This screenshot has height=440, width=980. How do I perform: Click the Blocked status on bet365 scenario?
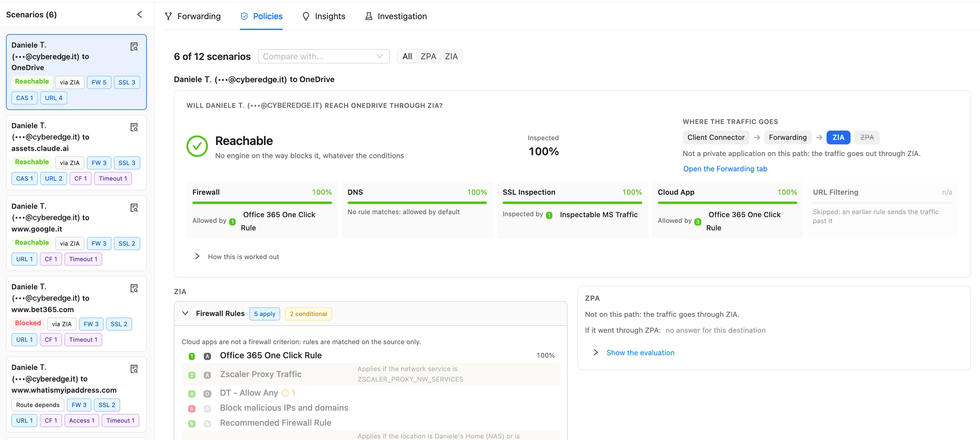[28, 323]
